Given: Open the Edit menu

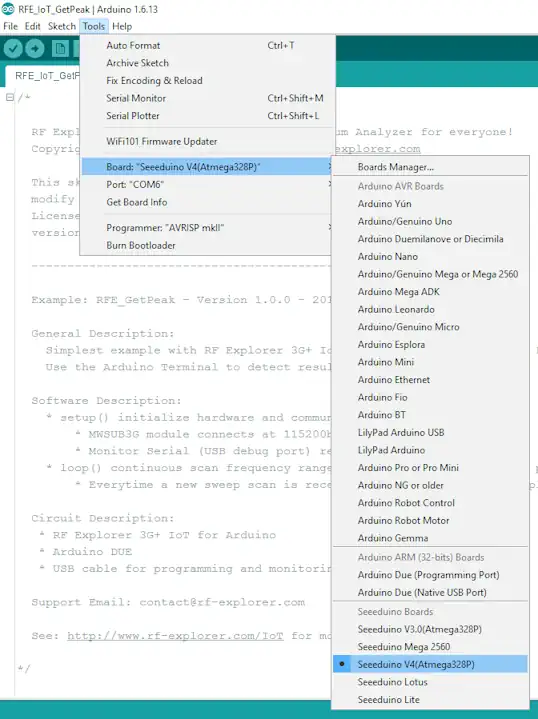Looking at the screenshot, I should (x=33, y=26).
